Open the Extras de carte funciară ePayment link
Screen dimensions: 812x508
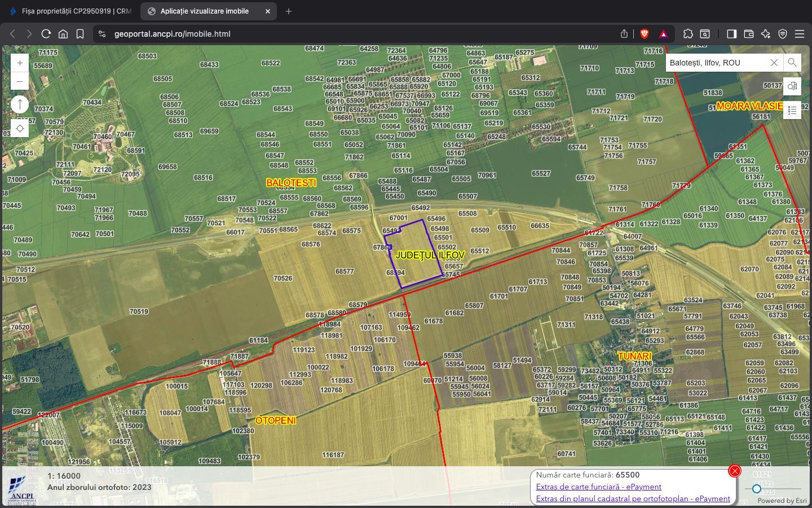click(599, 487)
